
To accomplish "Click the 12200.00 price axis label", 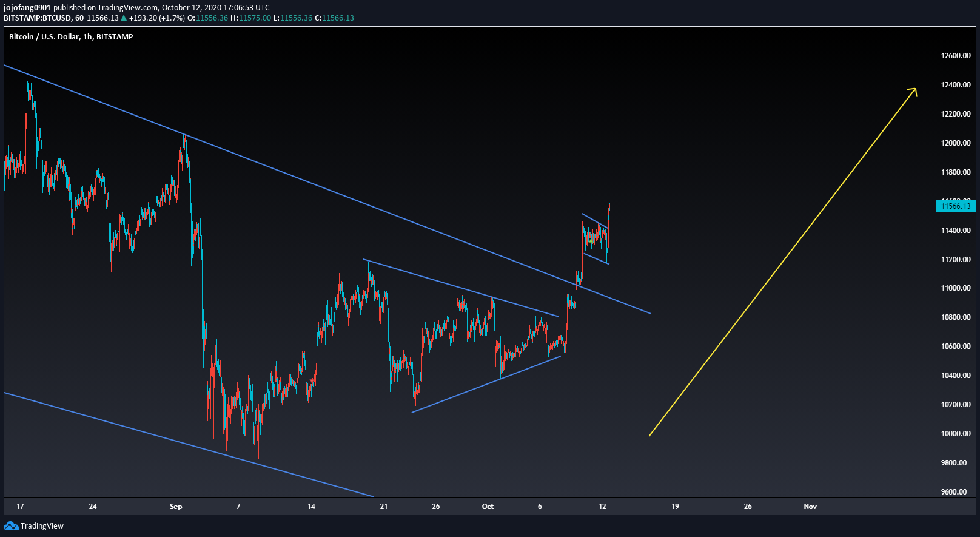I will pyautogui.click(x=956, y=114).
